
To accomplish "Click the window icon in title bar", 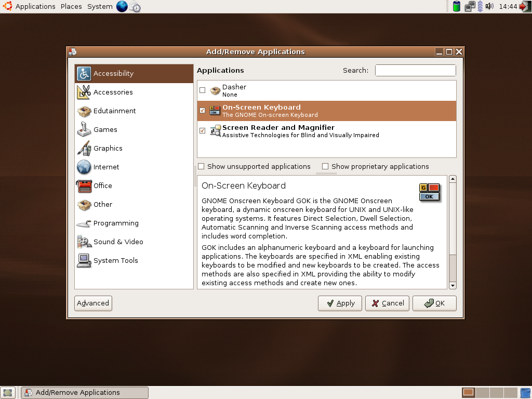I will [72, 51].
